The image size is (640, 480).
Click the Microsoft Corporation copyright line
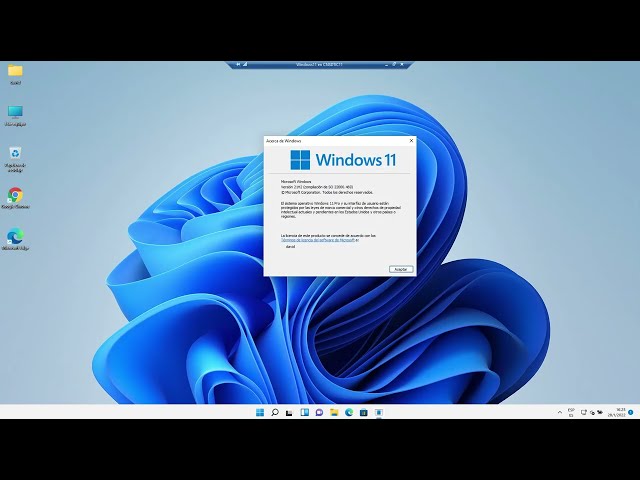tap(327, 192)
